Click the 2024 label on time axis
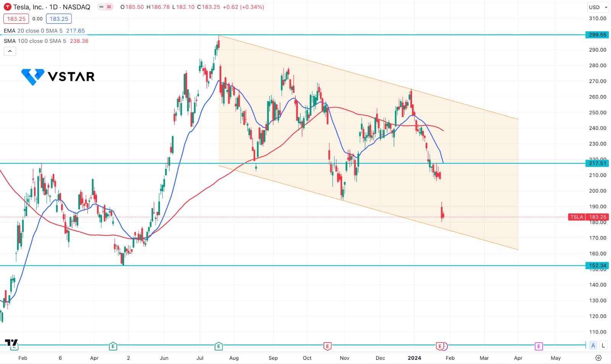Viewport: 611px width, 364px height. [414, 358]
